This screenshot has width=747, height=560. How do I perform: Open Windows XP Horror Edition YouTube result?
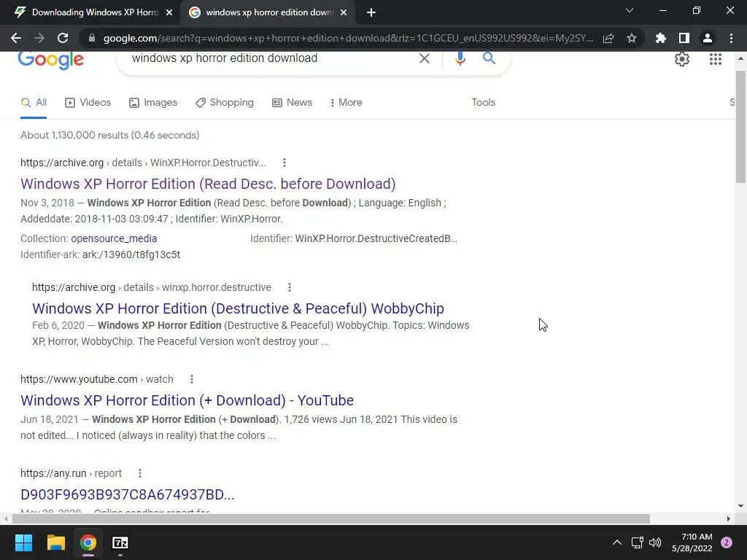coord(187,400)
